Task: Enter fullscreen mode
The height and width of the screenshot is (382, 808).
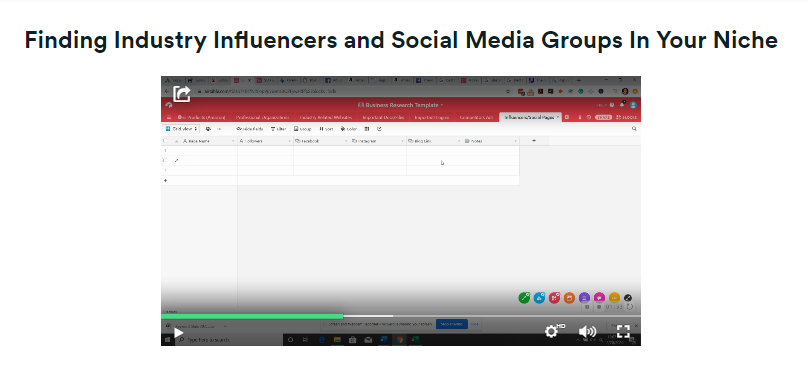Action: 623,331
